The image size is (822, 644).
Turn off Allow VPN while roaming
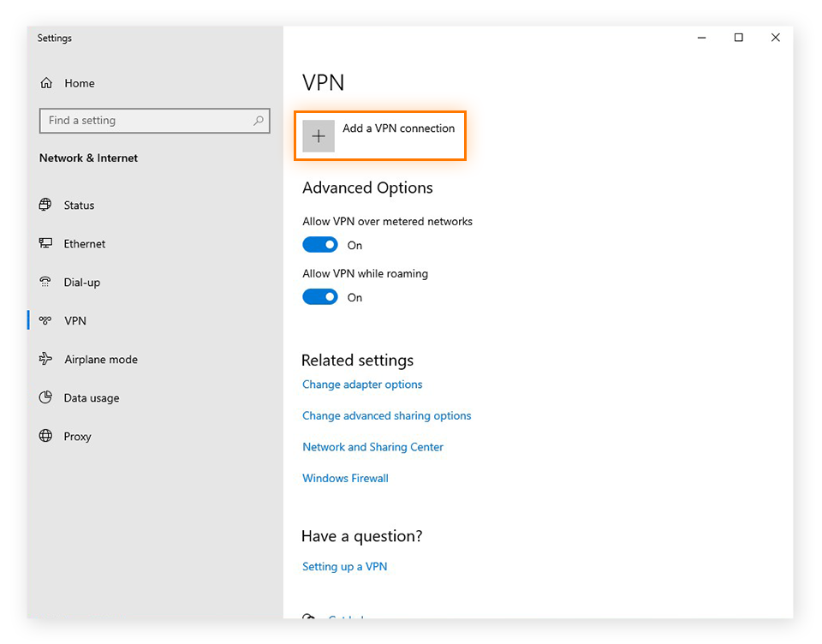[320, 296]
